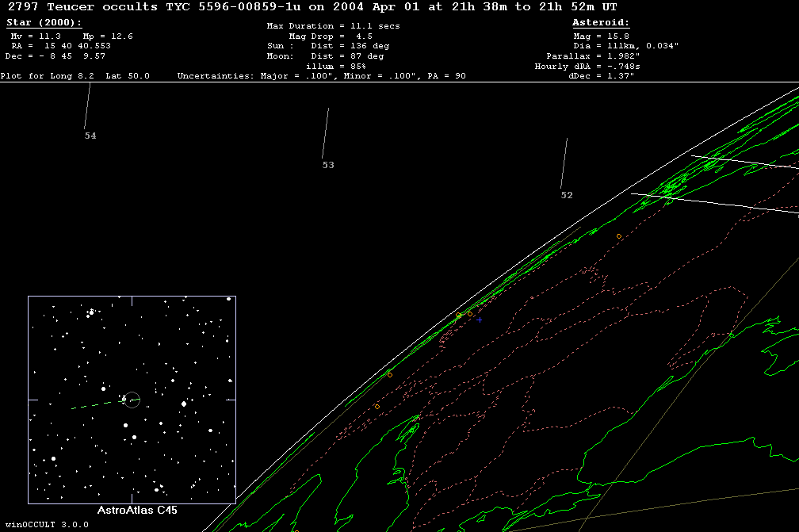
Task: Click the orange circle marker nearest the white path lines
Action: 619,236
